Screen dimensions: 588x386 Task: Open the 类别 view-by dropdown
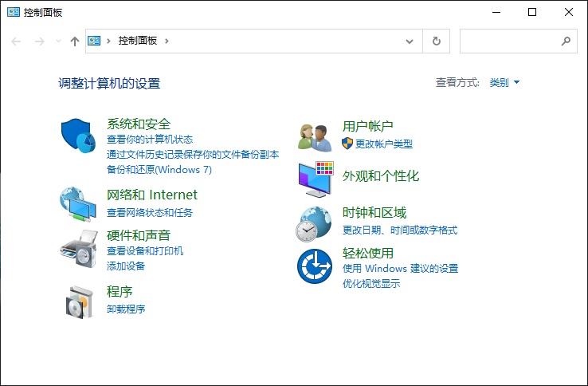tap(504, 82)
